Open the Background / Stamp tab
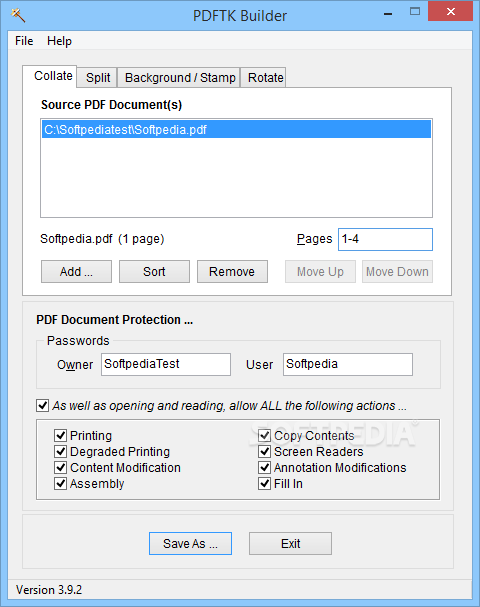The width and height of the screenshot is (480, 607). [180, 77]
